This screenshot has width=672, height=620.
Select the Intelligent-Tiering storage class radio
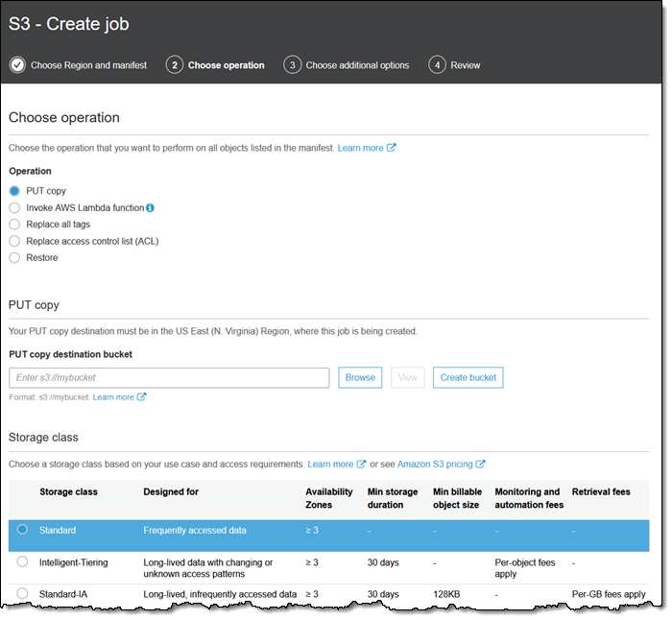[22, 561]
